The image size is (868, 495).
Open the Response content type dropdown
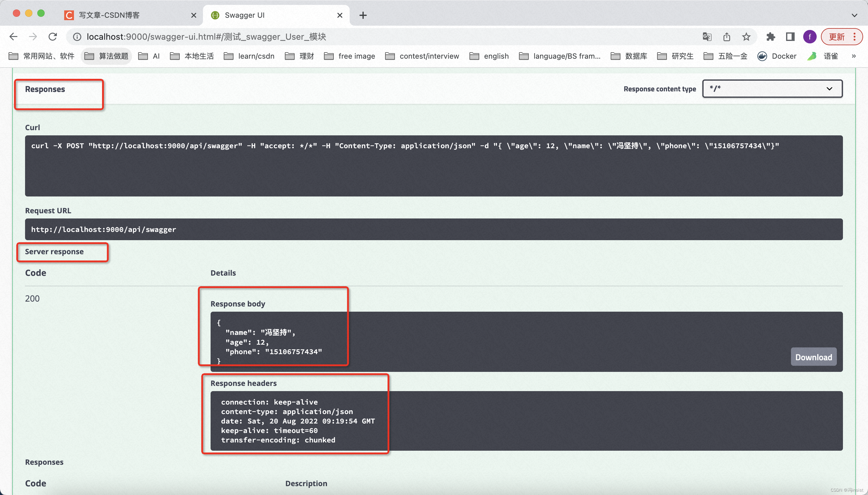point(772,89)
